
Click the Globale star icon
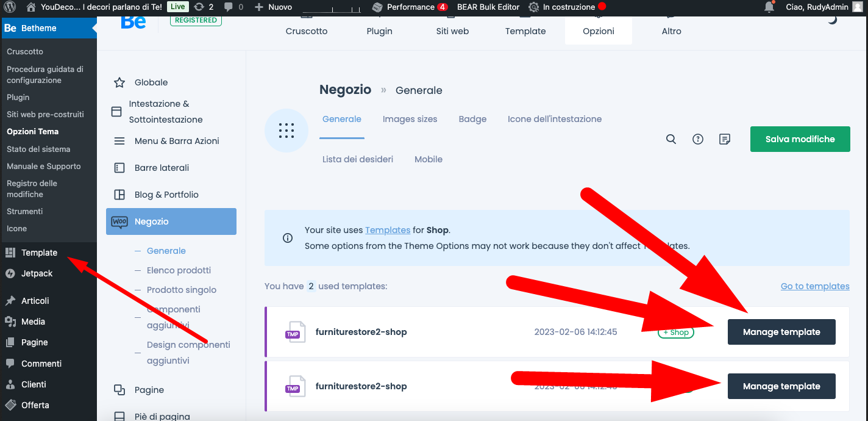pos(119,82)
